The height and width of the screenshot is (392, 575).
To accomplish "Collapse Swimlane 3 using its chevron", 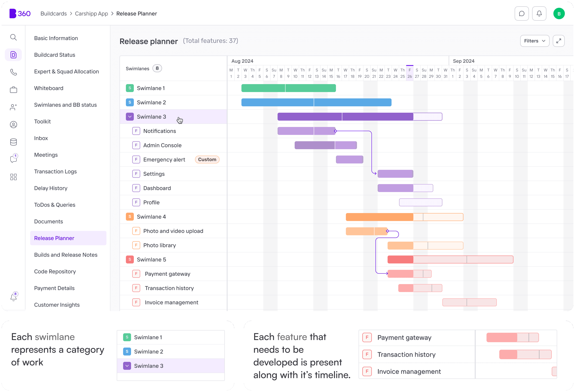I will click(x=130, y=117).
